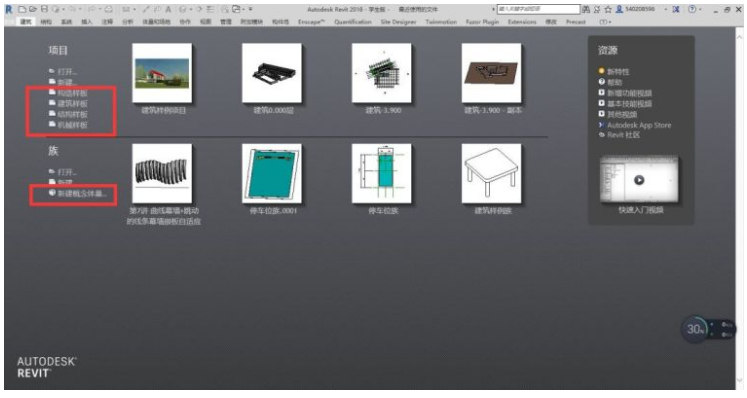Open the 建筑样例项目 recent project thumbnail
The height and width of the screenshot is (398, 747).
pyautogui.click(x=162, y=73)
